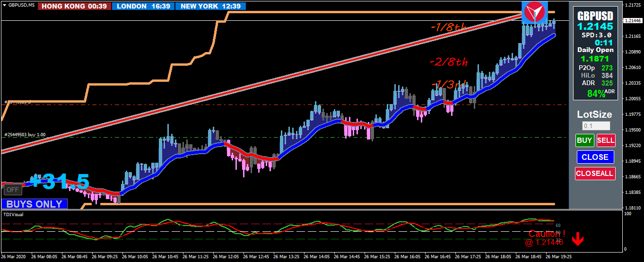
Task: Click the 26 Mar 12:05 time axis label
Action: 225,257
